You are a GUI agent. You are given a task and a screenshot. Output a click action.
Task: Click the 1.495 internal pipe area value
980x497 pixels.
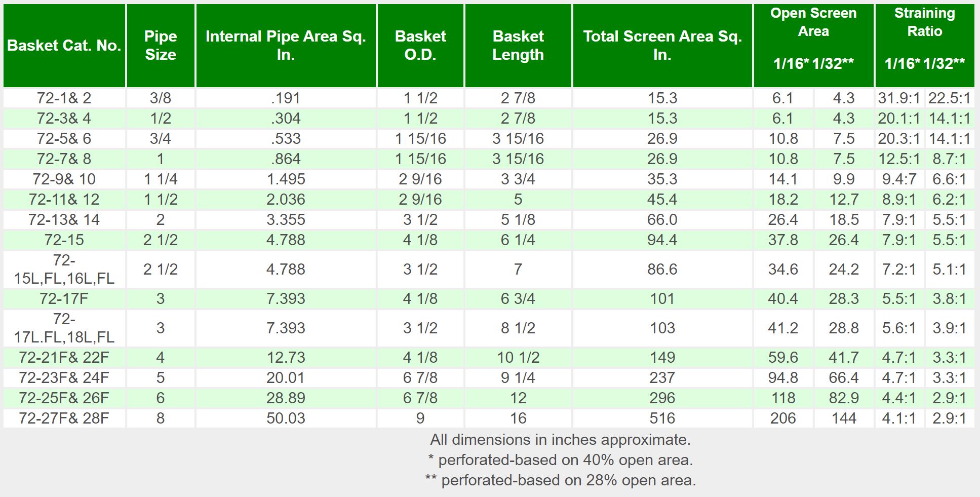286,179
